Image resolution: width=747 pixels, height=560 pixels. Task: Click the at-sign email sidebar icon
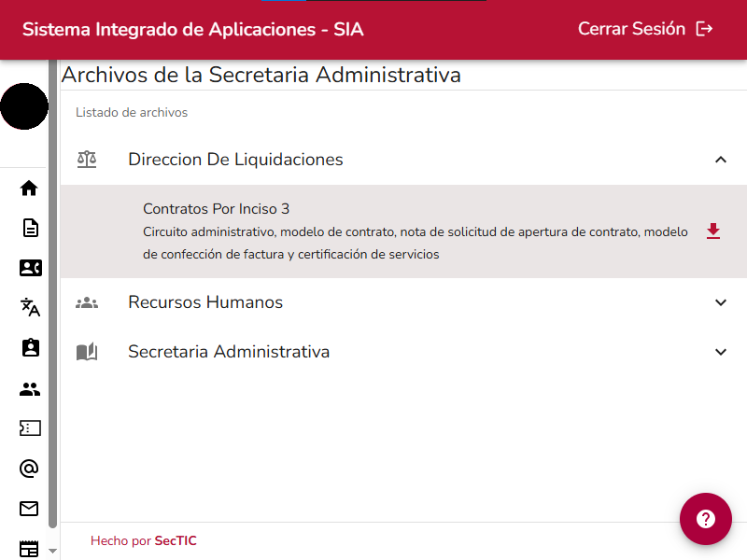(29, 469)
